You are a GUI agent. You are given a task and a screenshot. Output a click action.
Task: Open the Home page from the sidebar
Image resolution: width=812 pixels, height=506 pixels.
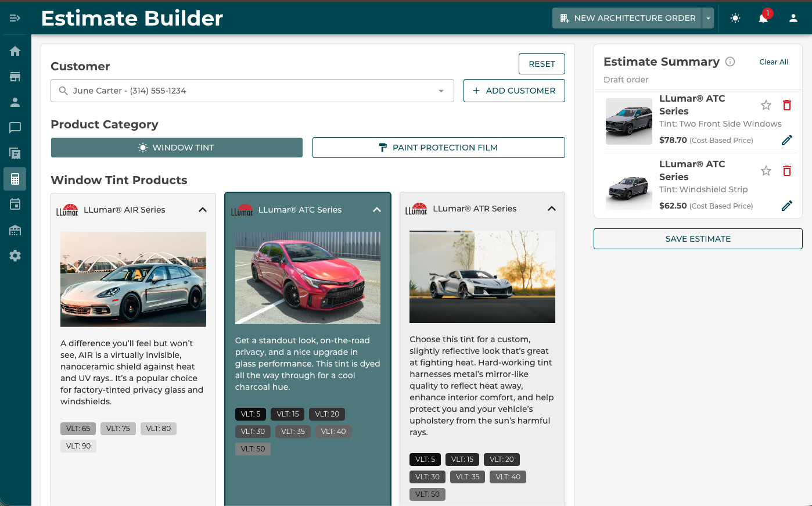[x=15, y=51]
